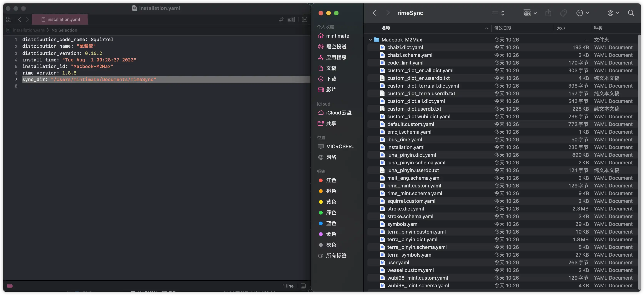Sort by the 修改日期 column header

point(502,28)
